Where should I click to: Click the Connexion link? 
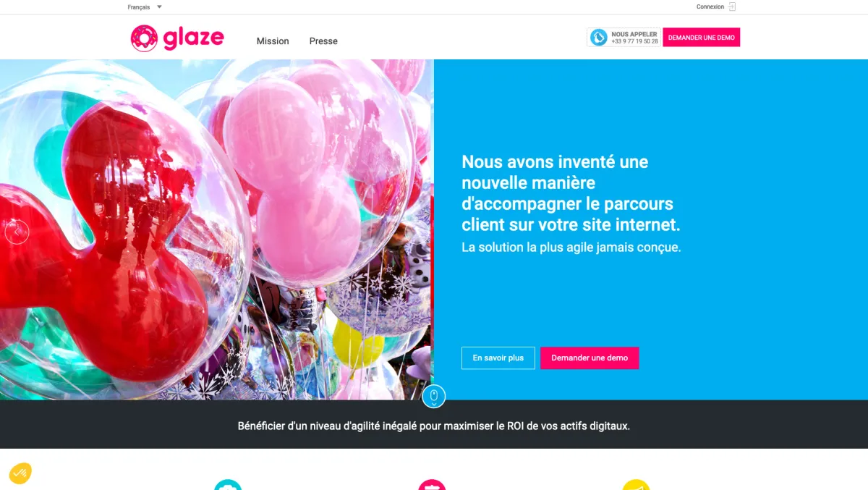point(710,7)
